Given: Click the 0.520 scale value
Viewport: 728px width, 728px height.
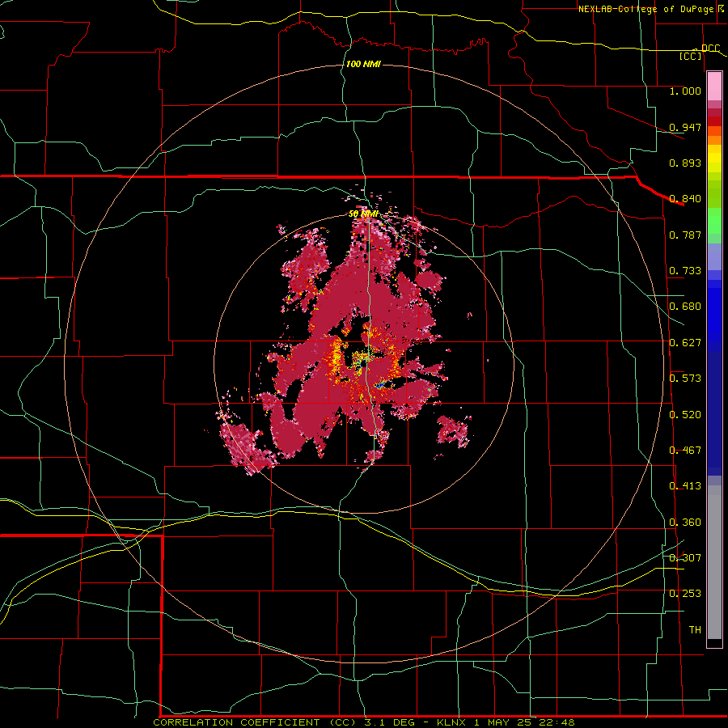Looking at the screenshot, I should point(685,415).
